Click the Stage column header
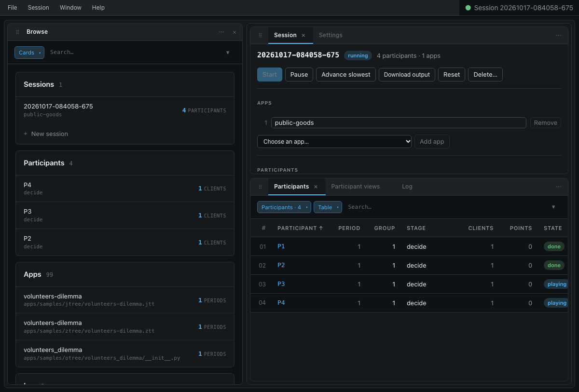579x392 pixels. 416,228
